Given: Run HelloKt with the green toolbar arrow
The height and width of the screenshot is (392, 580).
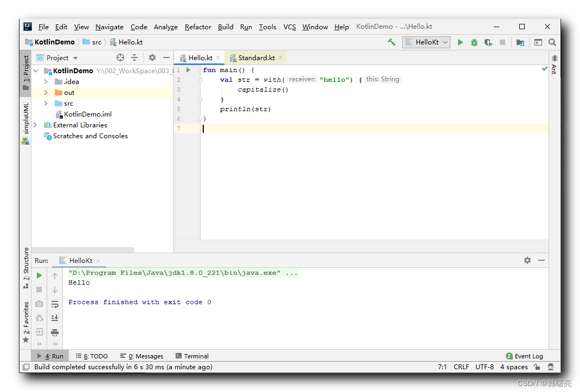Looking at the screenshot, I should pos(460,42).
